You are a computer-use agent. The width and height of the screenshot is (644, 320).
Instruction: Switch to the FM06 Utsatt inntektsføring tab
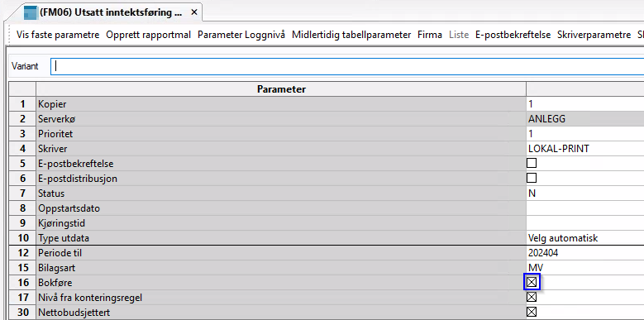point(111,12)
